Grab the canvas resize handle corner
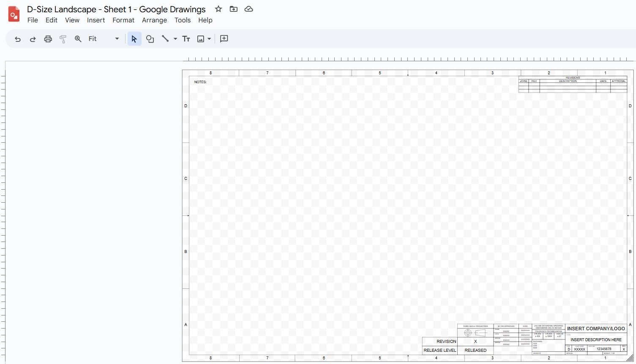The width and height of the screenshot is (636, 364). coord(630,358)
